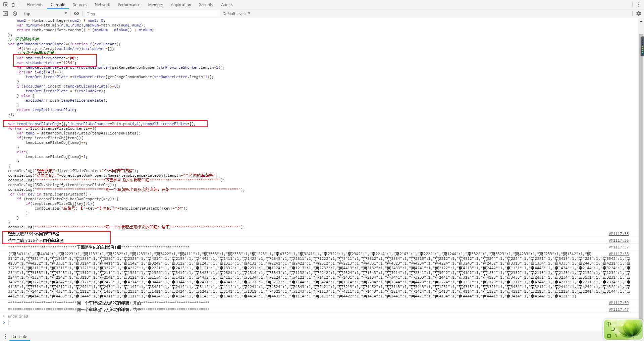This screenshot has width=644, height=341.
Task: Click log line '结果生成了256个不同的车牌照'
Action: pyautogui.click(x=36, y=240)
